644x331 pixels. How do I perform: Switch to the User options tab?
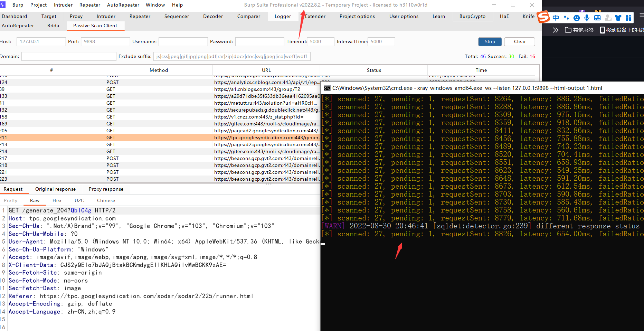pos(404,16)
